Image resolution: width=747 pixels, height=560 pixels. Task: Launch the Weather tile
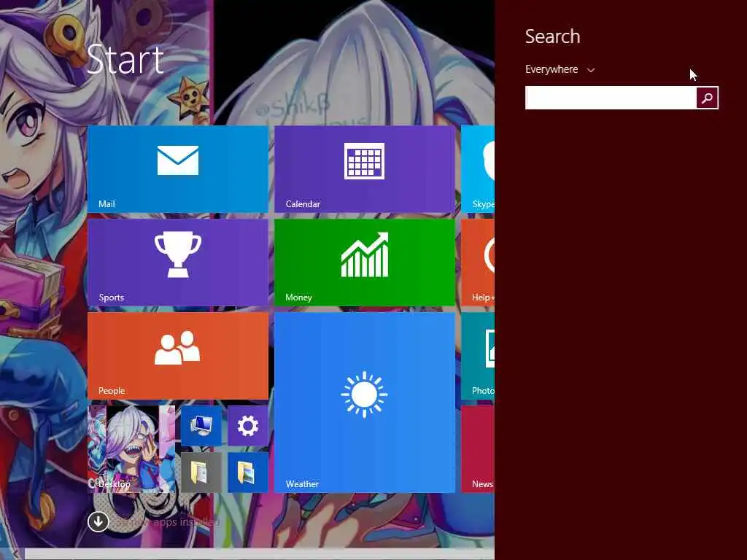365,402
